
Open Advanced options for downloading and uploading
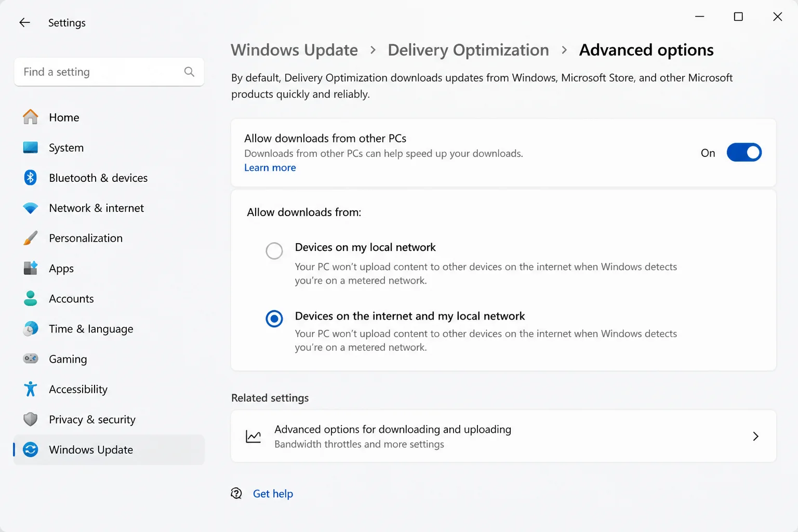pyautogui.click(x=503, y=436)
